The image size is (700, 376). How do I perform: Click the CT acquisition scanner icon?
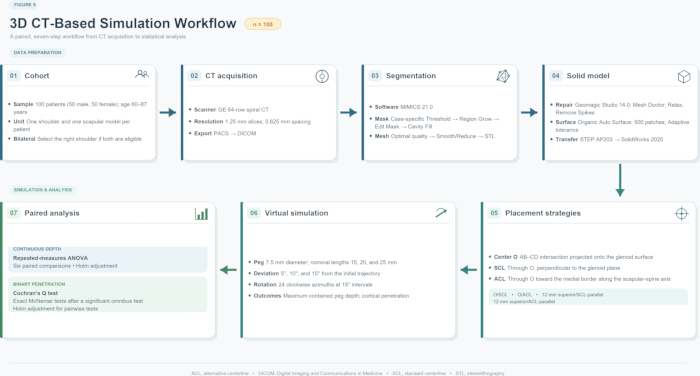tap(322, 76)
